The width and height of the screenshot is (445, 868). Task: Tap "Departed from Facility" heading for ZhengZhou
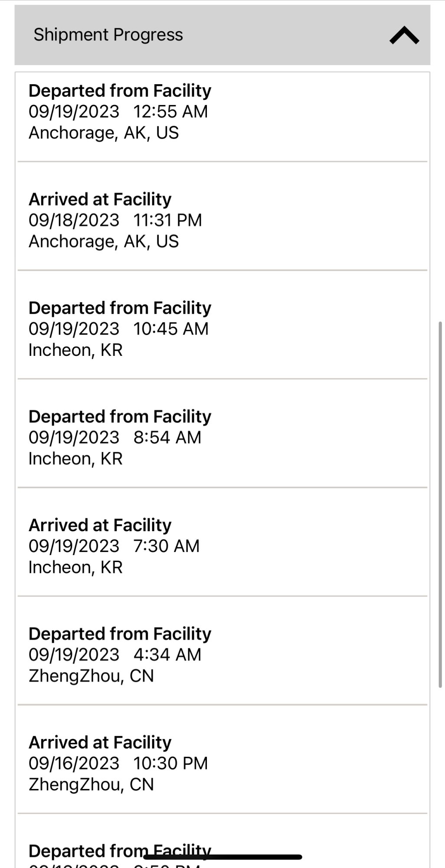[x=120, y=634]
